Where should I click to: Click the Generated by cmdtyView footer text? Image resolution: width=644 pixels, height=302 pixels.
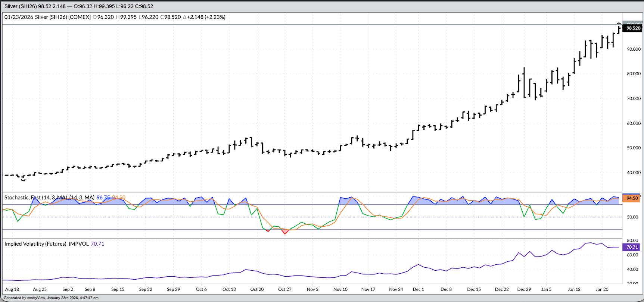[51, 298]
